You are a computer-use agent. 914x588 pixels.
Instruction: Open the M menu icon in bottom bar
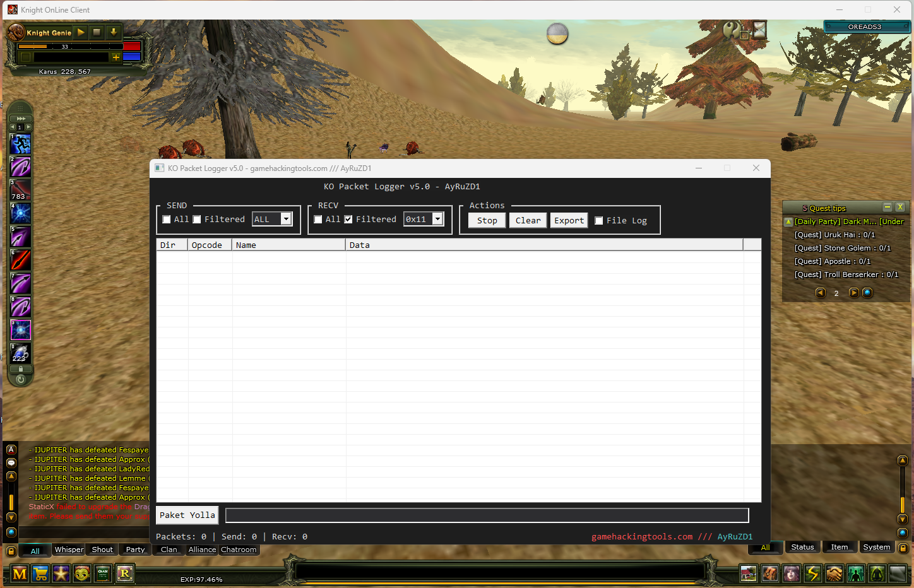point(20,573)
